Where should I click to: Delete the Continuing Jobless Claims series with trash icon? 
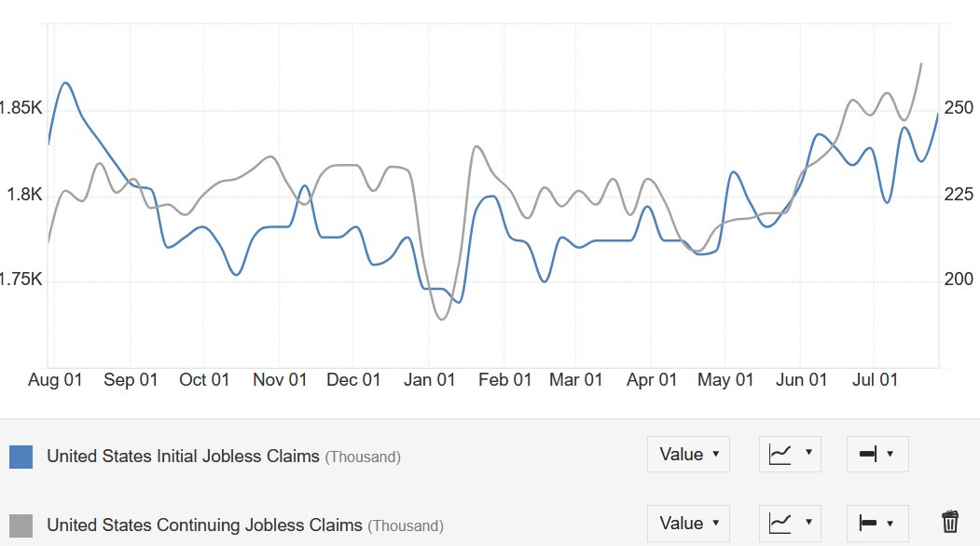[x=950, y=522]
